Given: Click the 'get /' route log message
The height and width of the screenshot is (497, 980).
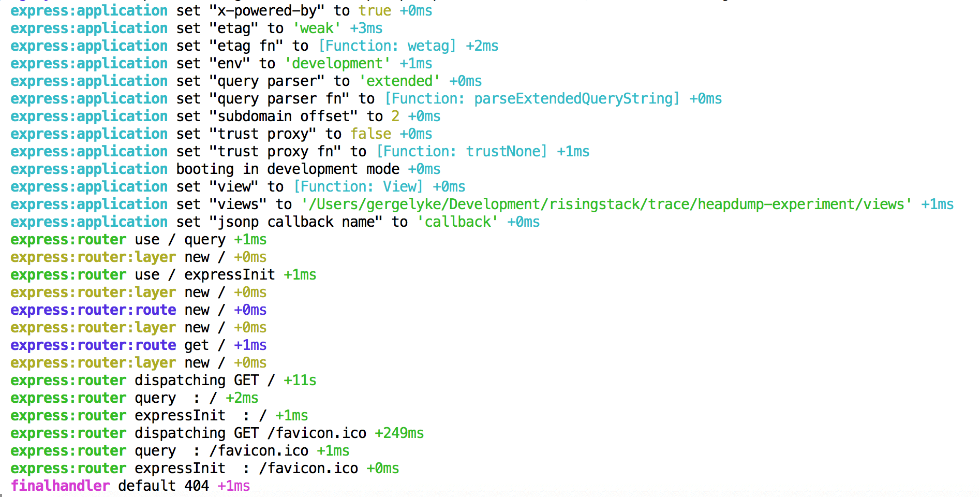Looking at the screenshot, I should click(x=205, y=345).
